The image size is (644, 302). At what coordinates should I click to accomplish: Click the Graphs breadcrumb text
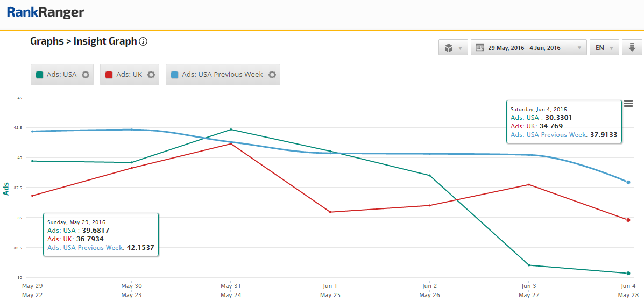click(47, 41)
